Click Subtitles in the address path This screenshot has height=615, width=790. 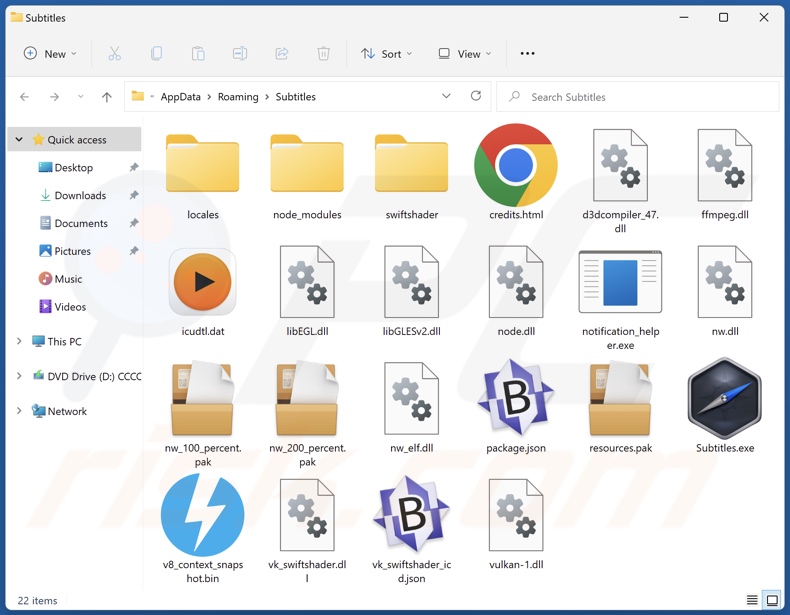click(x=296, y=97)
